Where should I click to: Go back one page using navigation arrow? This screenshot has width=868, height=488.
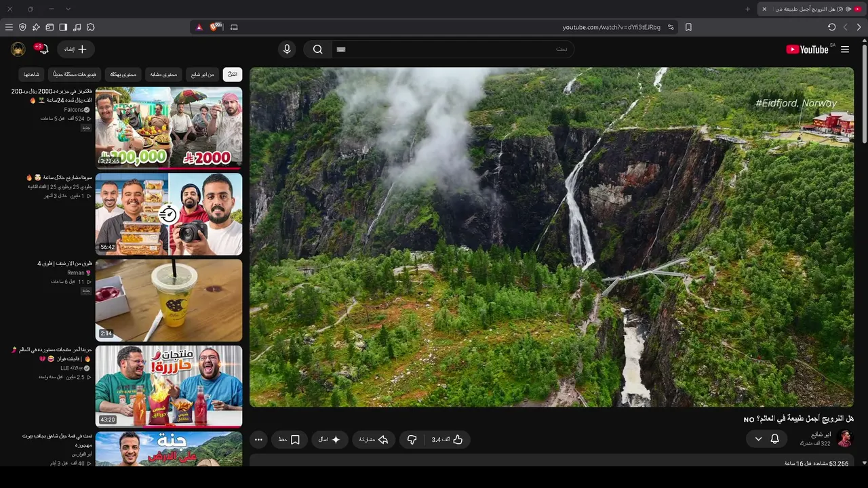pos(859,27)
